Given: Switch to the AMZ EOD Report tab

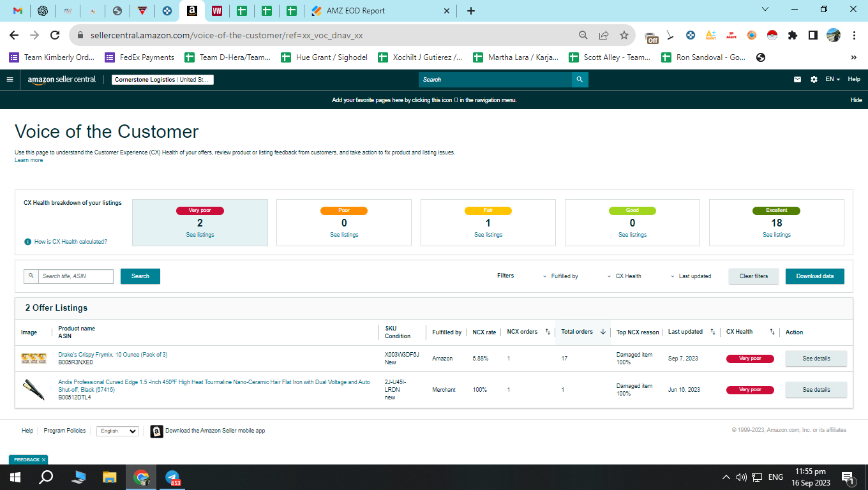Looking at the screenshot, I should (382, 11).
